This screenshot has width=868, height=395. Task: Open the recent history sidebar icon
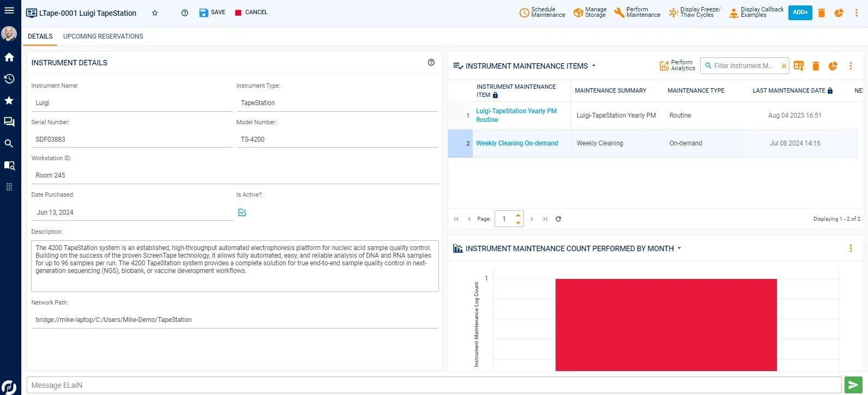(x=9, y=79)
